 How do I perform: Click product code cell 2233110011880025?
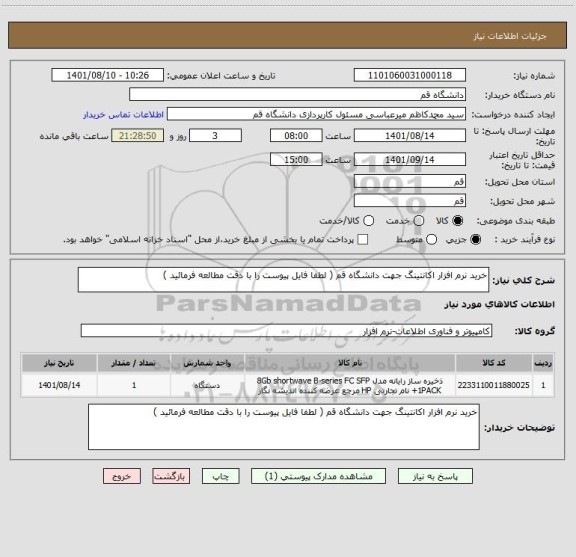(x=494, y=385)
